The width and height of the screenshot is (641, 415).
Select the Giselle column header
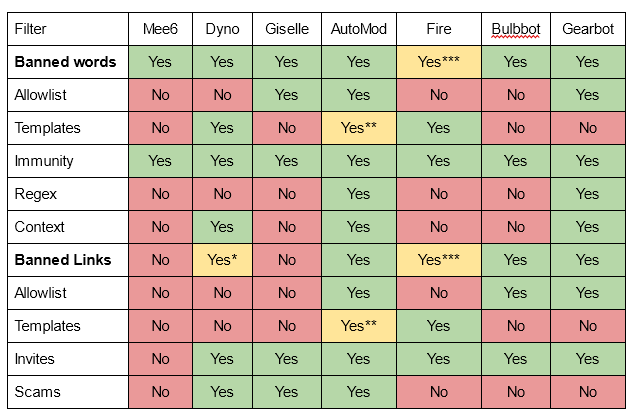tap(286, 29)
